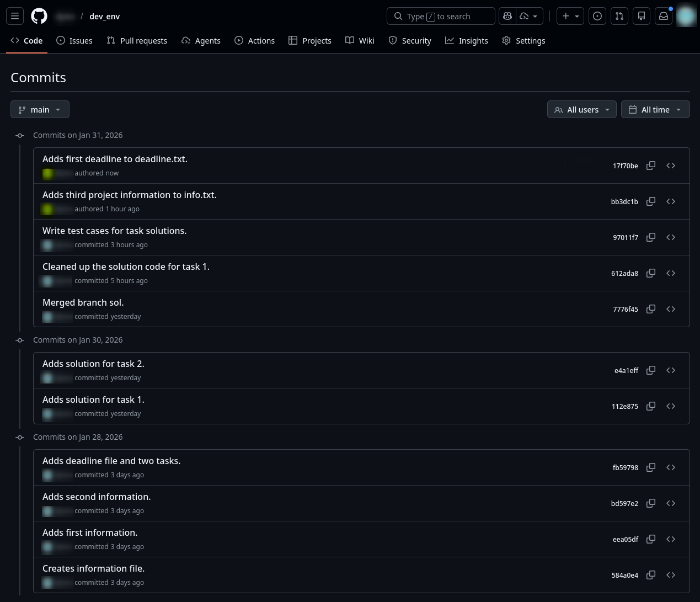
Task: Open commit 'Adds first deadline to deadline.txt.'
Action: pyautogui.click(x=115, y=159)
